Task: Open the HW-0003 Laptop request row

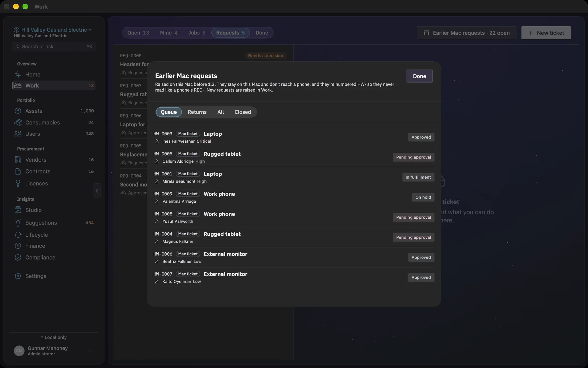Action: pos(294,137)
